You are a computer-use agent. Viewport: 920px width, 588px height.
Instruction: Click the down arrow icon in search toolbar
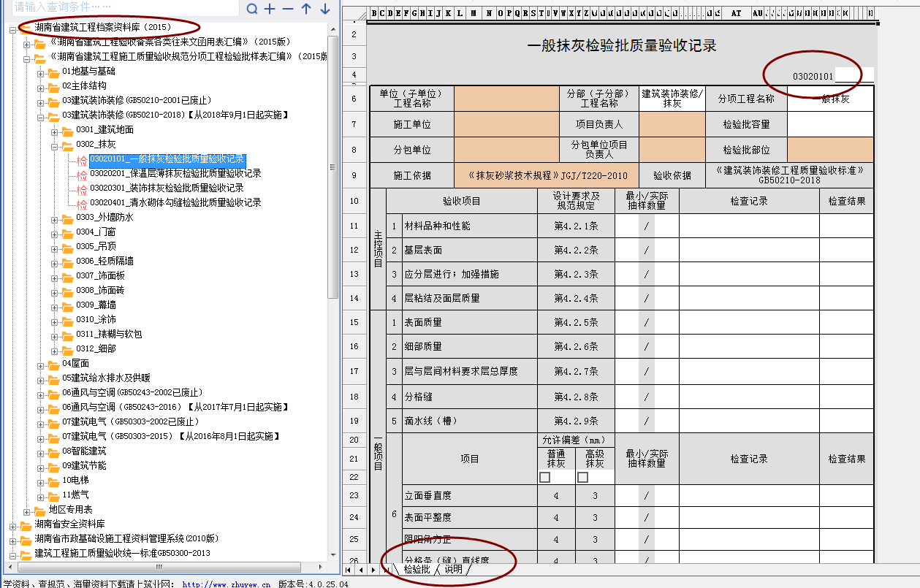[324, 9]
